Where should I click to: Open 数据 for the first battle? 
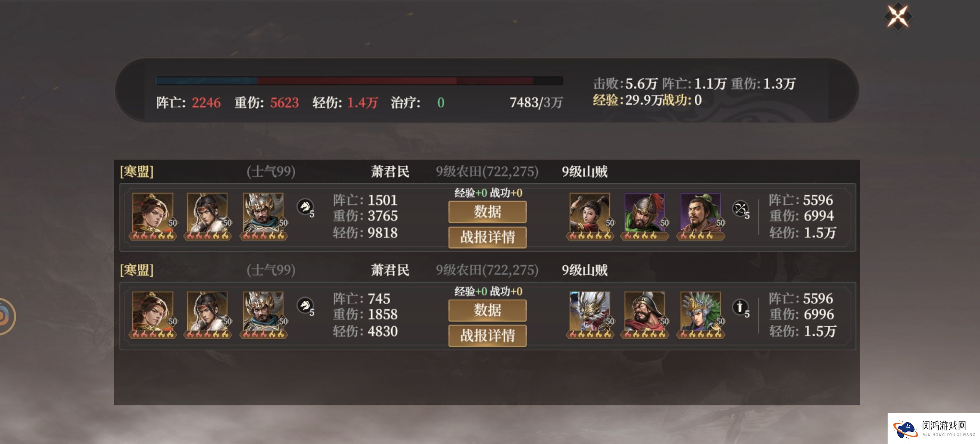[487, 212]
